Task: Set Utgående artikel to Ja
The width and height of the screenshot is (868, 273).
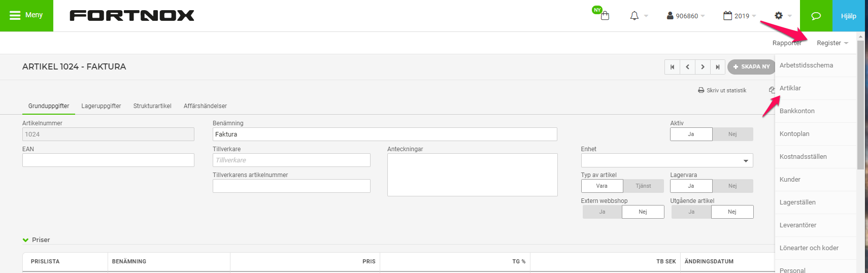Action: (x=691, y=212)
